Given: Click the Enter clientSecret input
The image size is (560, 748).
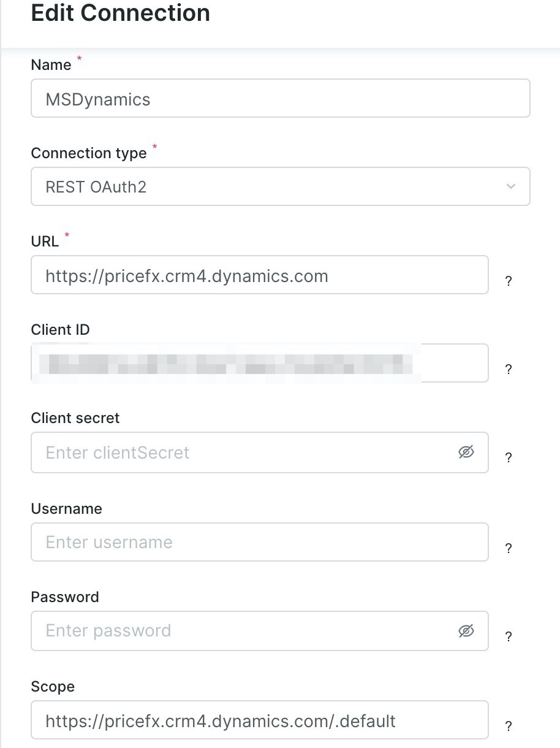Looking at the screenshot, I should point(245,452).
